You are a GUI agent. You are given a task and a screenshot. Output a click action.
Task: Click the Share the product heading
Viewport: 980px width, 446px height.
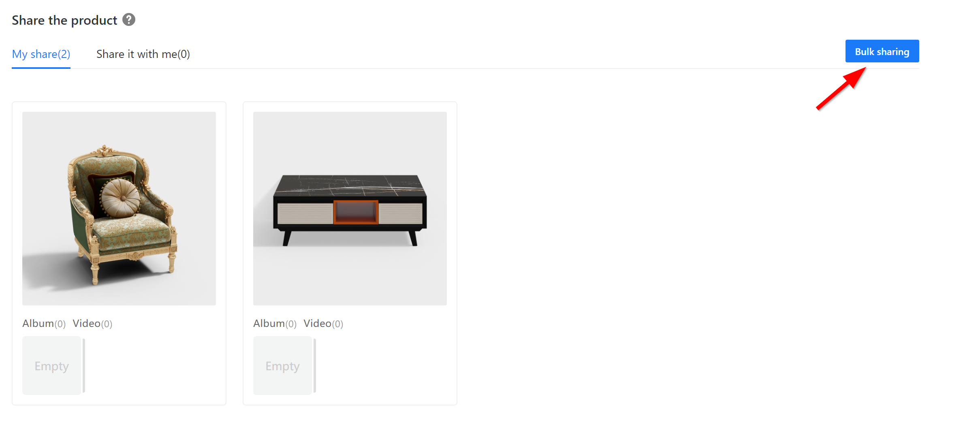click(x=64, y=20)
